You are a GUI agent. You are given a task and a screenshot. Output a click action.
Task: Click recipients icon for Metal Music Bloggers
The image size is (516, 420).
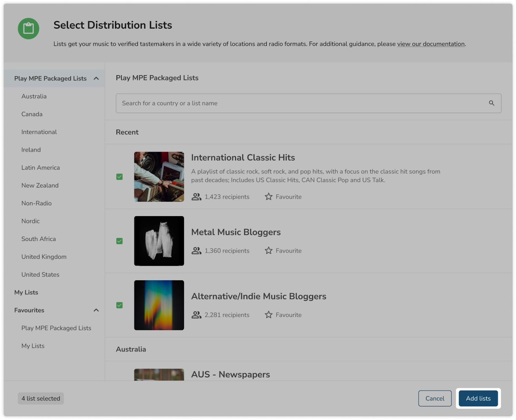pos(196,250)
